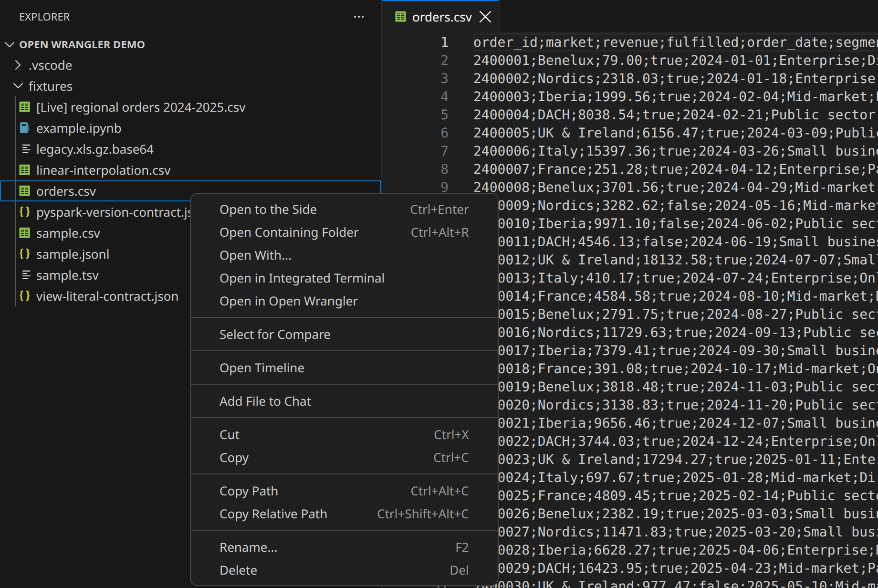The image size is (878, 588).
Task: Collapse the OPEN WRANGLER DEMO section
Action: click(x=9, y=44)
